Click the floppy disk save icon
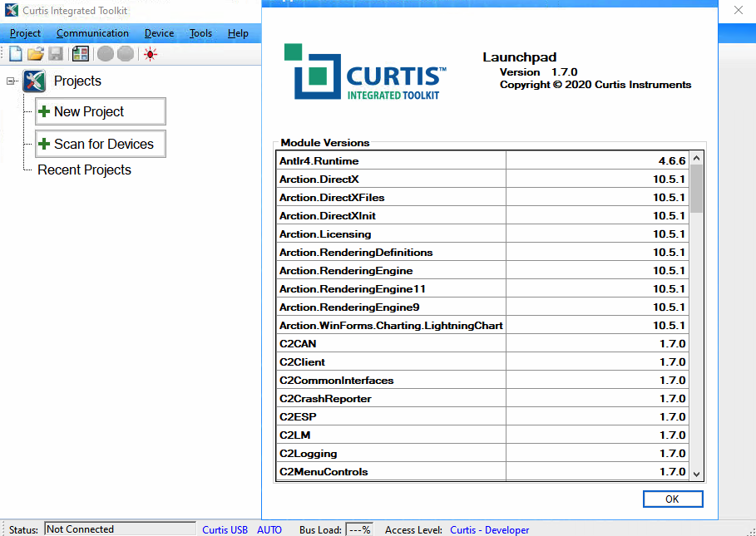 pyautogui.click(x=56, y=54)
